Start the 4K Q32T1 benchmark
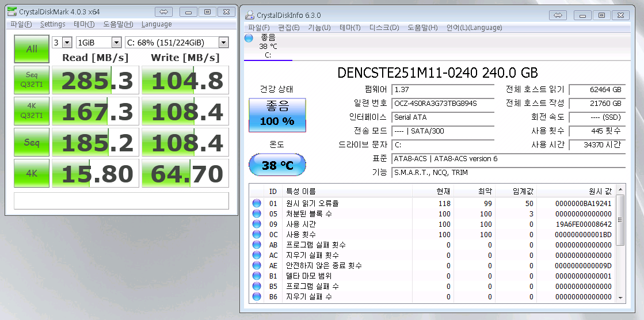The width and height of the screenshot is (644, 320). click(32, 111)
